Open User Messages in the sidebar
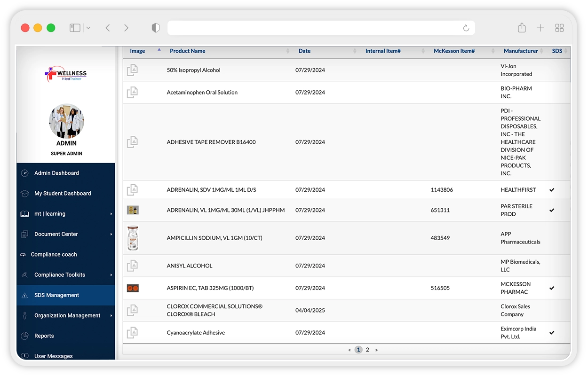This screenshot has height=376, width=588. click(53, 356)
